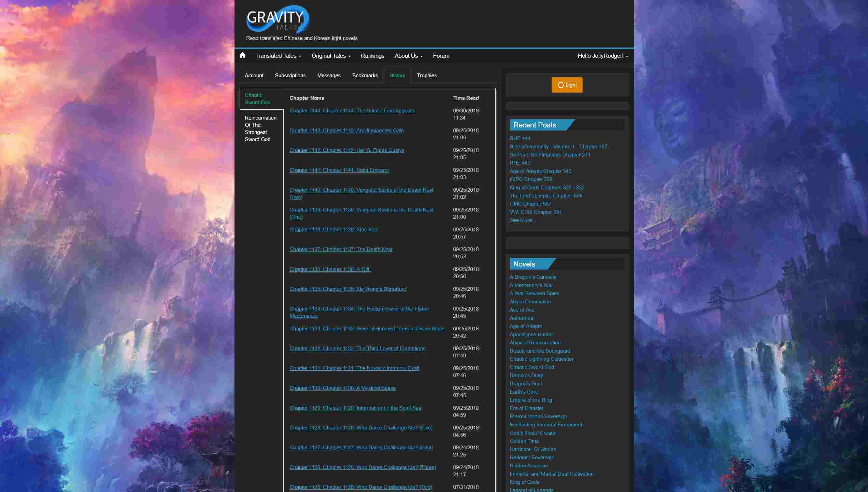Open Chapter 1141: Saint Emperor
The height and width of the screenshot is (492, 868).
pos(339,170)
